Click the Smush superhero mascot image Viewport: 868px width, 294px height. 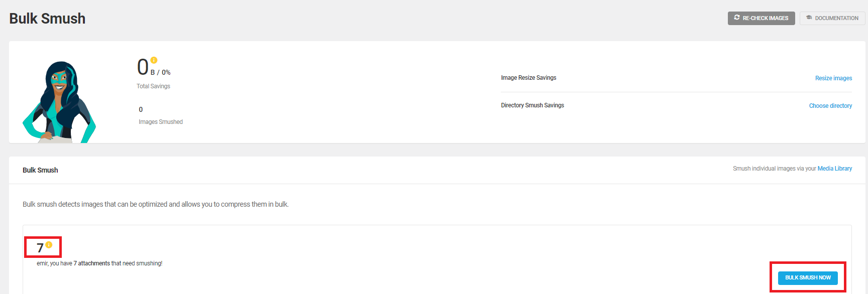[x=59, y=102]
